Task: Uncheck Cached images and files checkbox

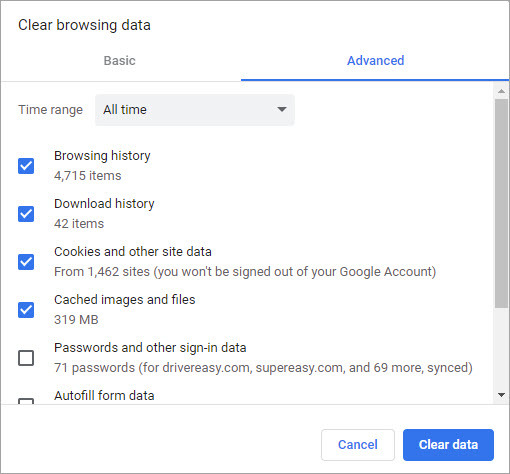Action: (26, 310)
